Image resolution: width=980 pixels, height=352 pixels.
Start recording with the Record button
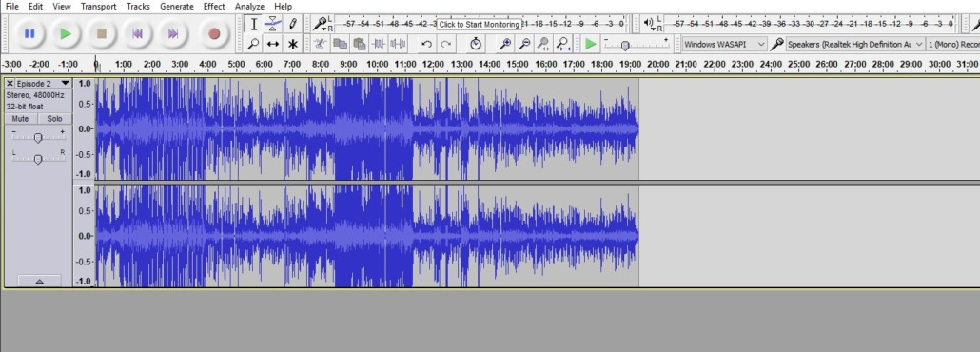click(214, 33)
